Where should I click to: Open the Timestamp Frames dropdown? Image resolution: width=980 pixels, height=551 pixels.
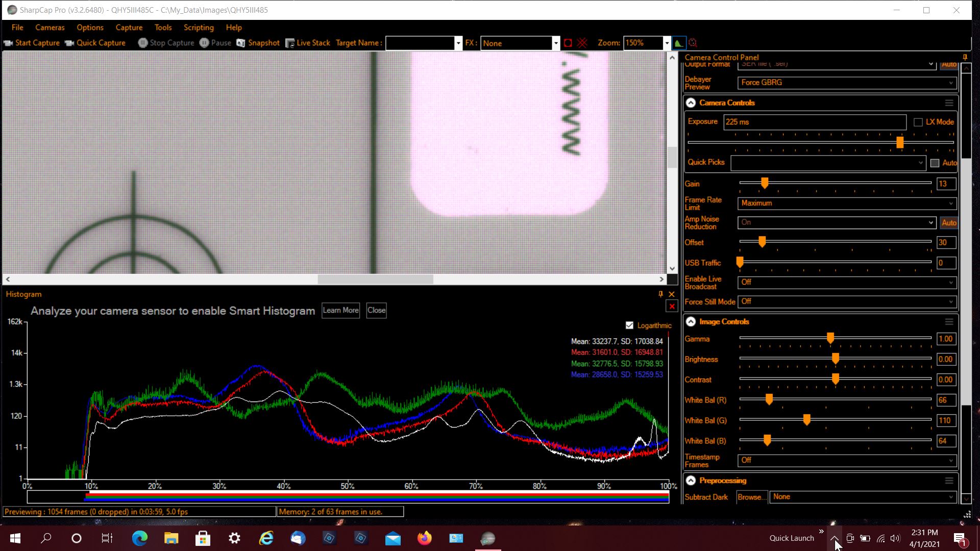[847, 460]
